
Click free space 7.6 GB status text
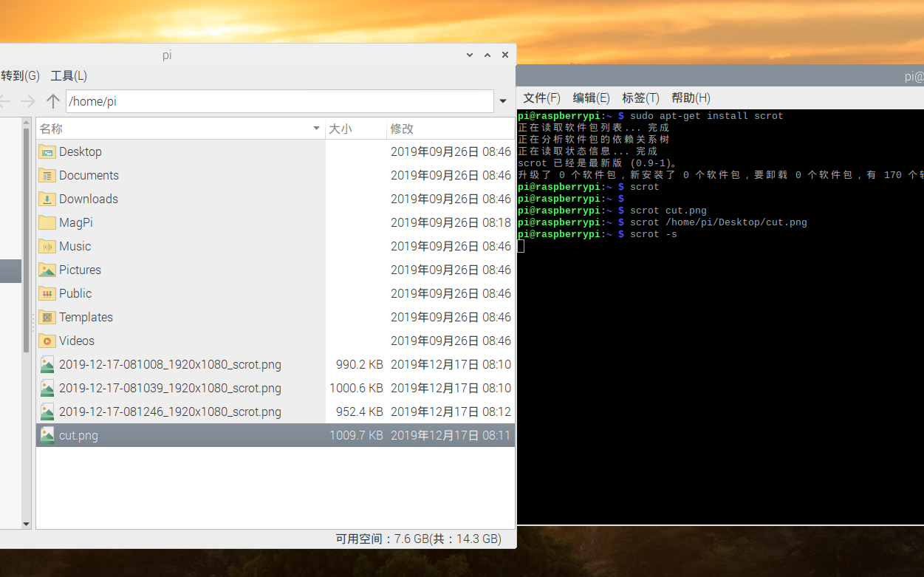point(418,539)
